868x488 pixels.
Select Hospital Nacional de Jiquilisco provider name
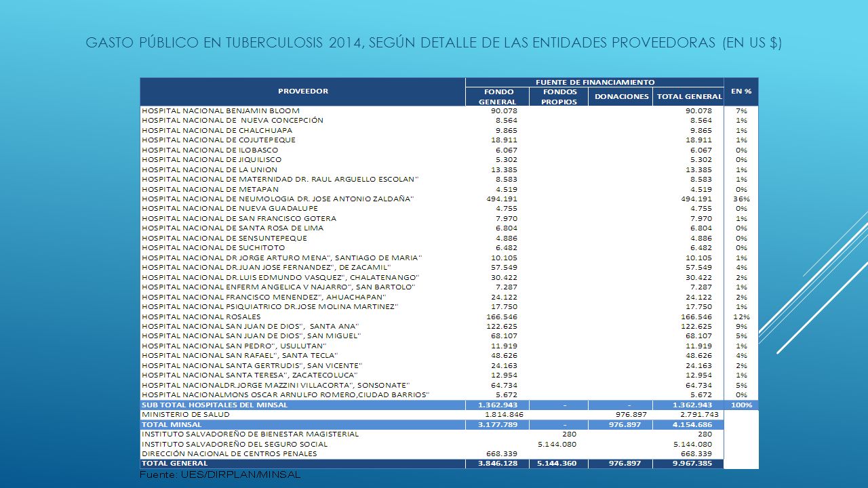[212, 159]
